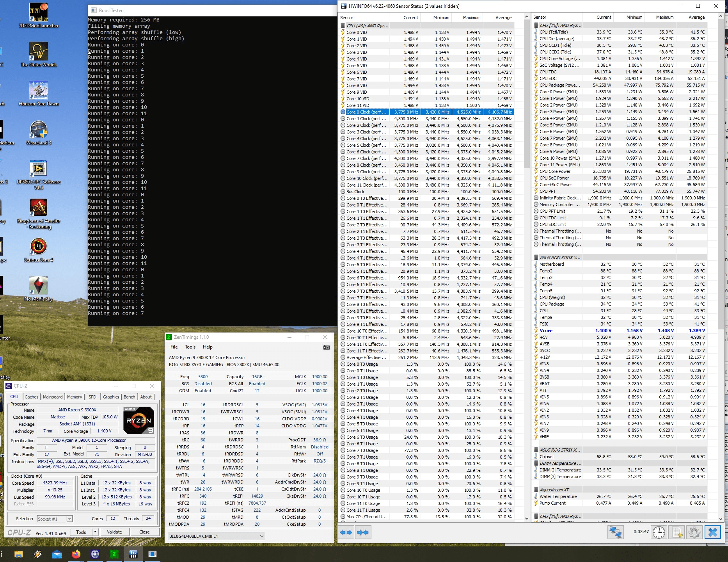Open the DPS8005 PC Software desktop icon

click(x=39, y=175)
